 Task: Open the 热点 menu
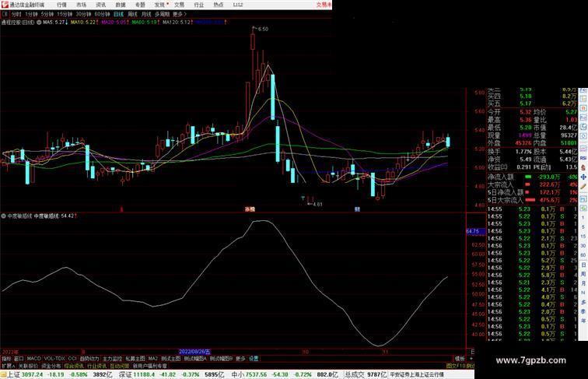(x=219, y=5)
